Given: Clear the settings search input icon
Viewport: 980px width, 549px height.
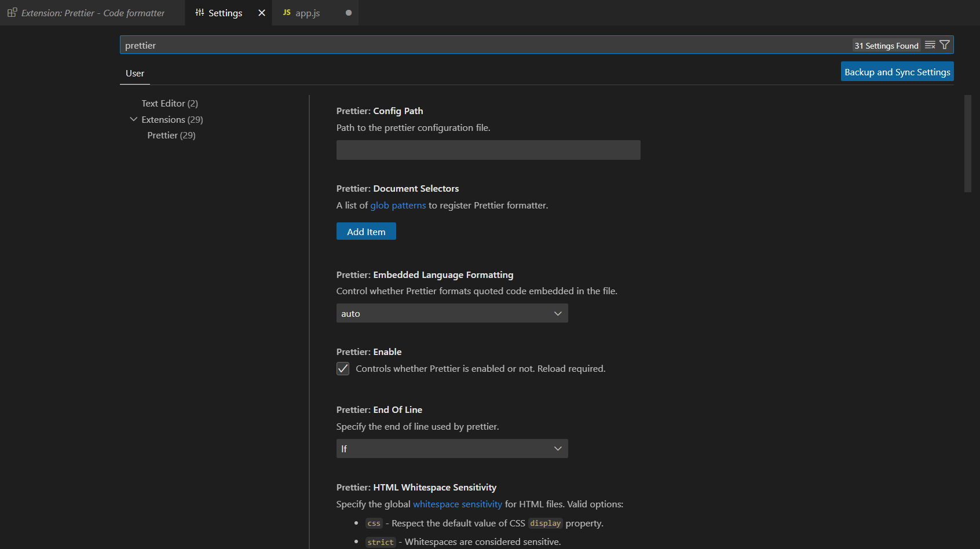Looking at the screenshot, I should 930,45.
